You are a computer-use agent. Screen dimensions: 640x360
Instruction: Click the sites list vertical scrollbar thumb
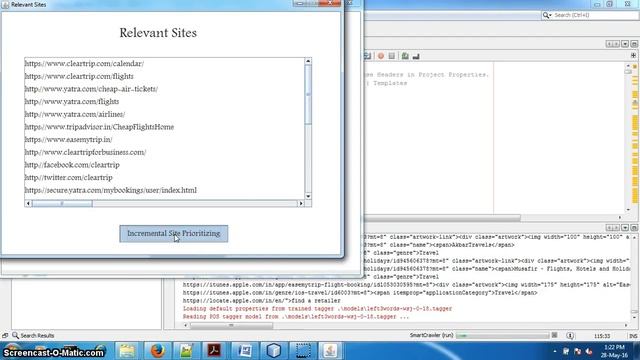(308, 95)
